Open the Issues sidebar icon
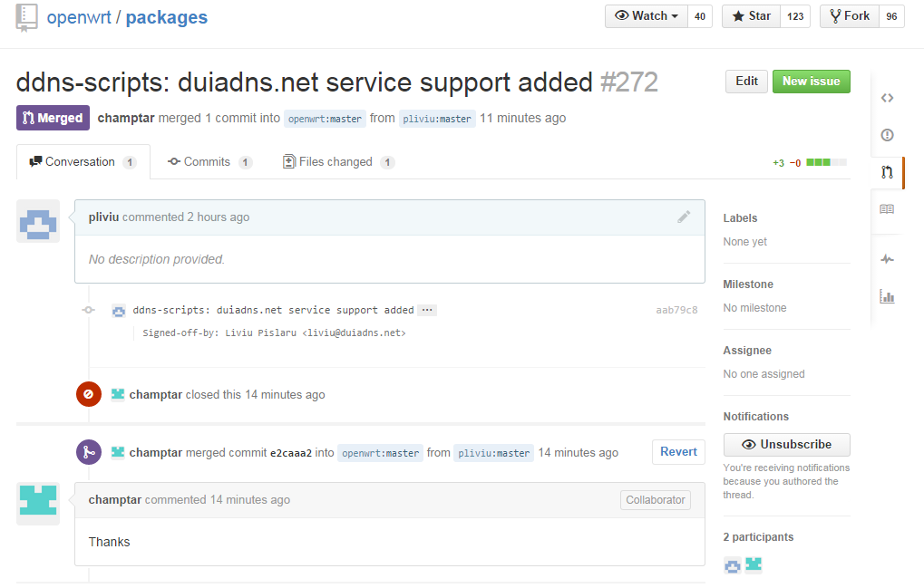Image resolution: width=924 pixels, height=588 pixels. click(887, 135)
